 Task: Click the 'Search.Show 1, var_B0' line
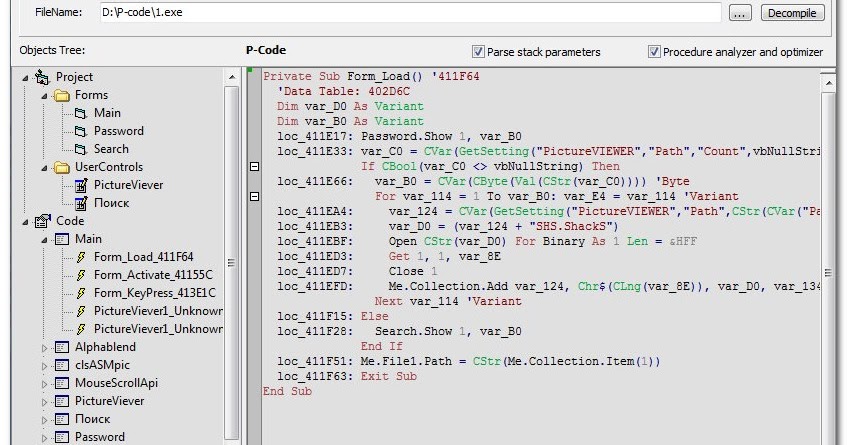[399, 331]
